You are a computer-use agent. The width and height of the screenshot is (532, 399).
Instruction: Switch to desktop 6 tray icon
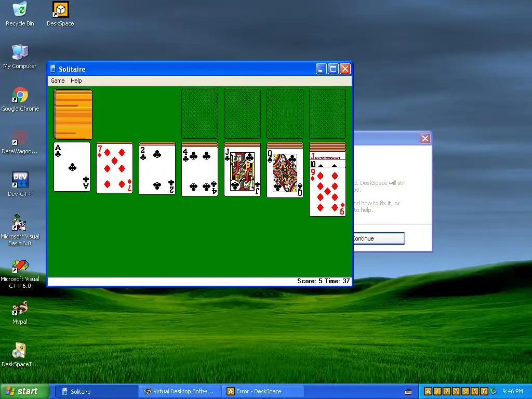click(484, 391)
